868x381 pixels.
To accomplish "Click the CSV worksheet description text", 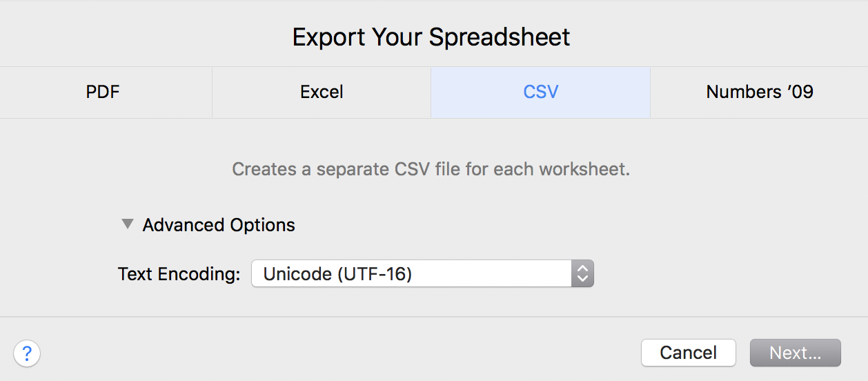I will coord(431,169).
